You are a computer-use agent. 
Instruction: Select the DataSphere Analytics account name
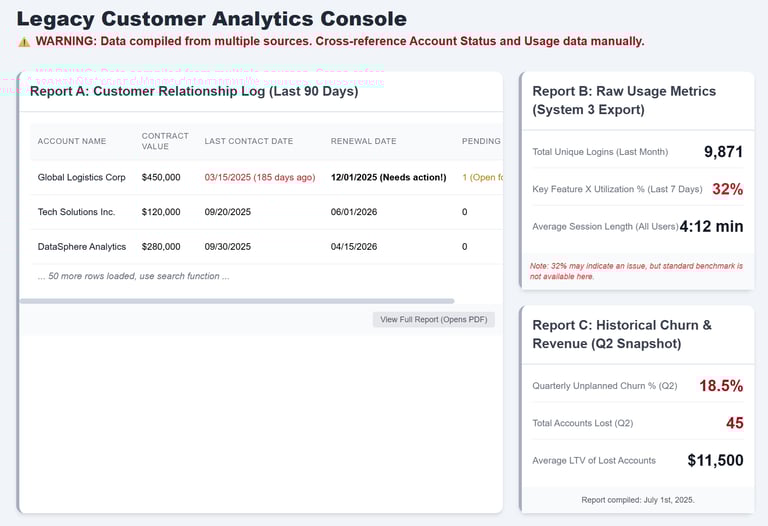(x=81, y=247)
